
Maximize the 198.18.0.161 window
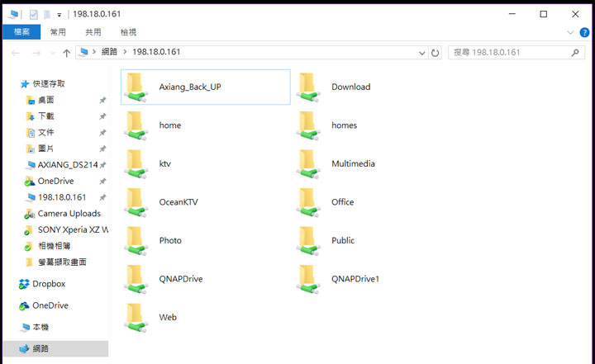tap(544, 14)
